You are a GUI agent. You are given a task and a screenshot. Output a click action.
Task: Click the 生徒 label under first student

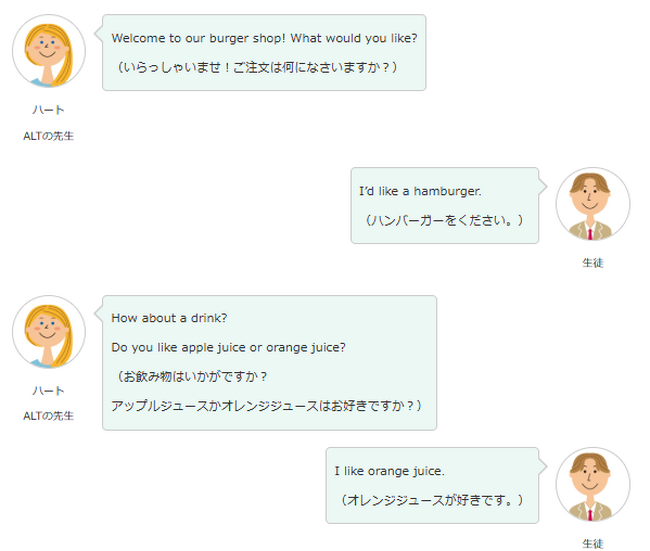point(593,263)
